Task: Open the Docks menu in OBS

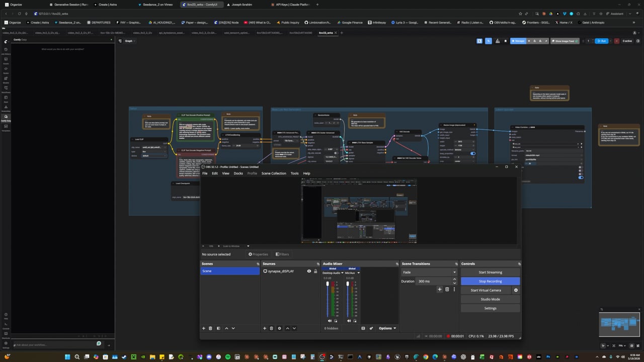Action: [x=238, y=173]
